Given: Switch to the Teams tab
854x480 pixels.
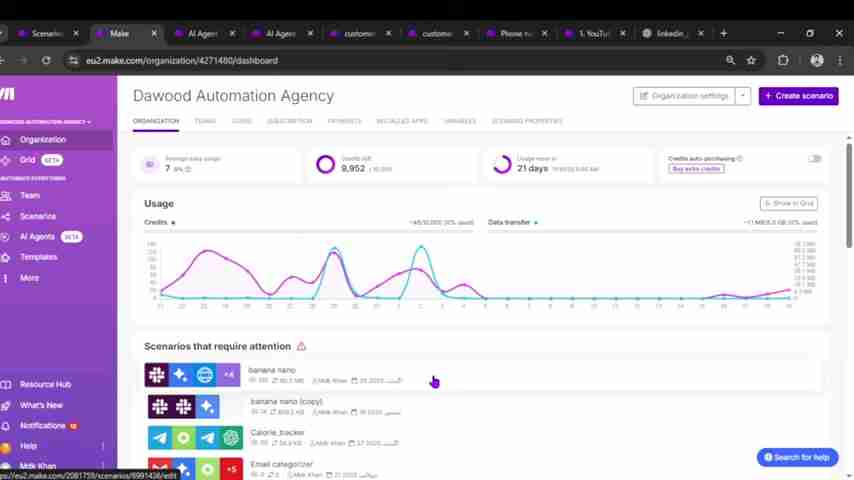Looking at the screenshot, I should tap(205, 121).
